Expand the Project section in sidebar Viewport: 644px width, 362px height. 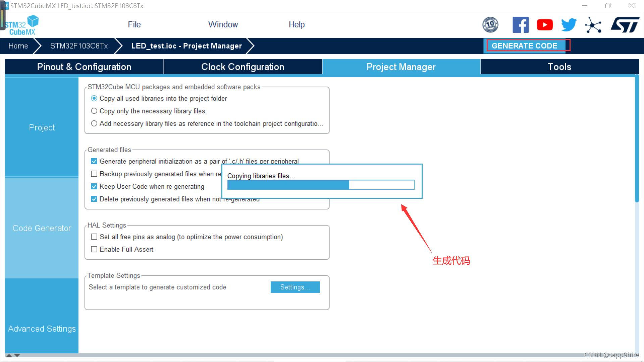click(x=42, y=127)
